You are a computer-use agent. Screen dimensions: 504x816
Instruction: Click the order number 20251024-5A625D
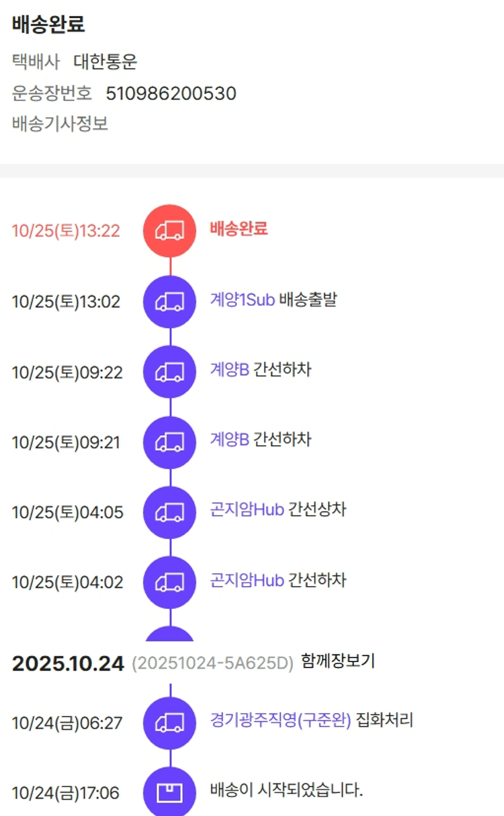coord(212,664)
